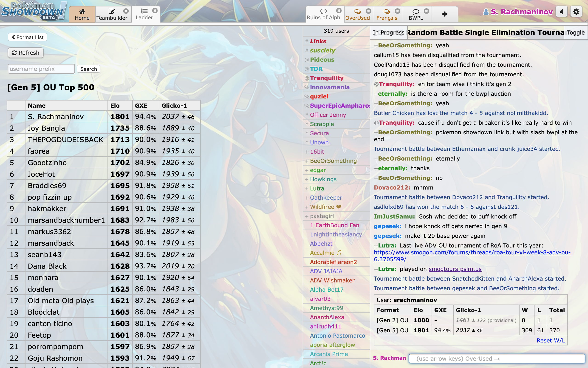Screen dimensions: 588x368
Task: Click ladder name Dana Black
Action: tap(47, 266)
